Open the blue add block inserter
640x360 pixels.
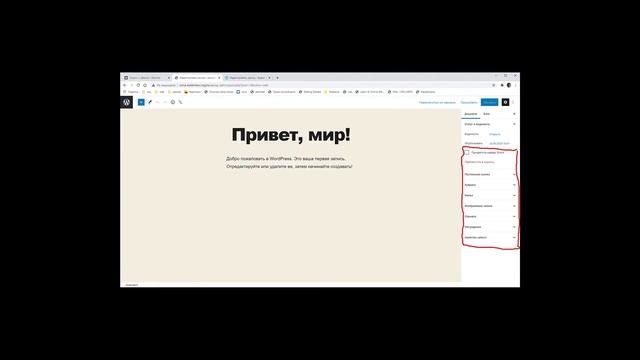tap(141, 102)
